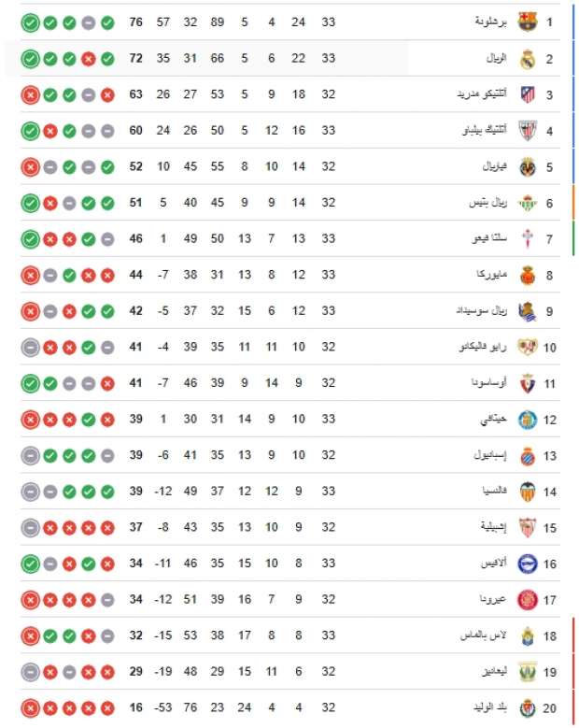Image resolution: width=579 pixels, height=728 pixels.
Task: Click rank number 10 for Rayo Vallecano
Action: point(550,348)
